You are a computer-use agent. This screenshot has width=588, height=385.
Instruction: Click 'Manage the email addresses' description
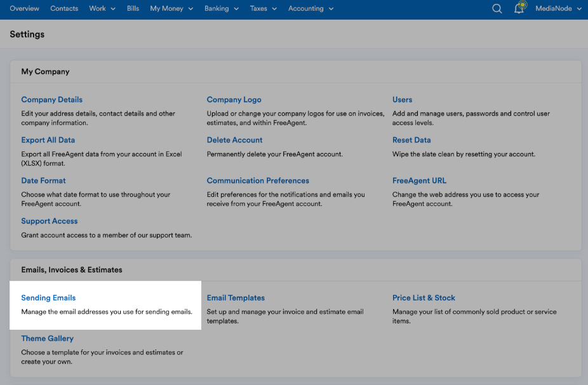coord(107,312)
